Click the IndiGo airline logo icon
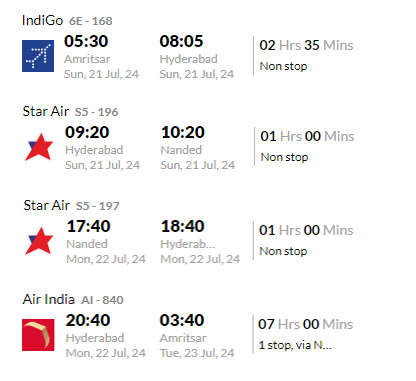This screenshot has height=381, width=416. [x=38, y=56]
